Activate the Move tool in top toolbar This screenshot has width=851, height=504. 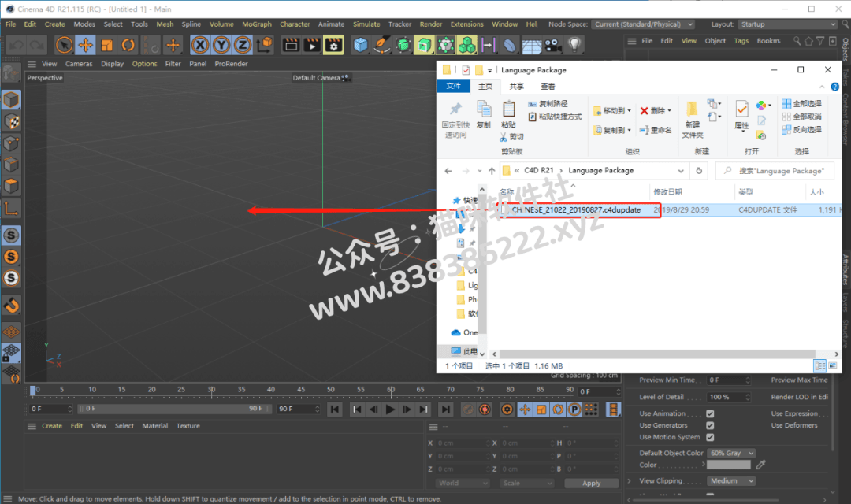click(x=85, y=45)
